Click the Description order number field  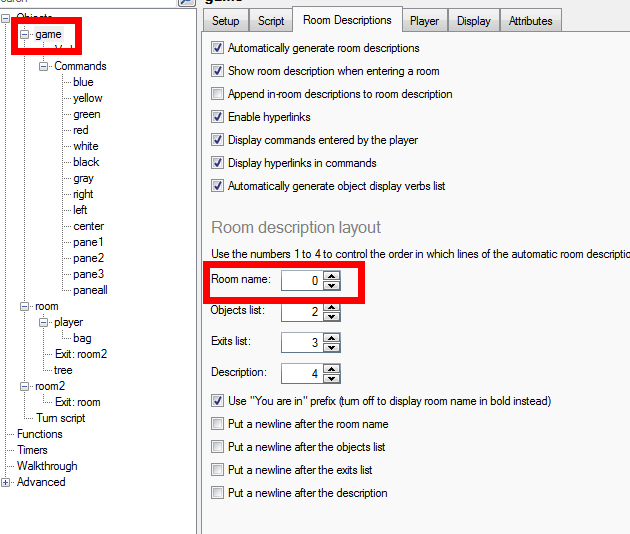click(302, 373)
